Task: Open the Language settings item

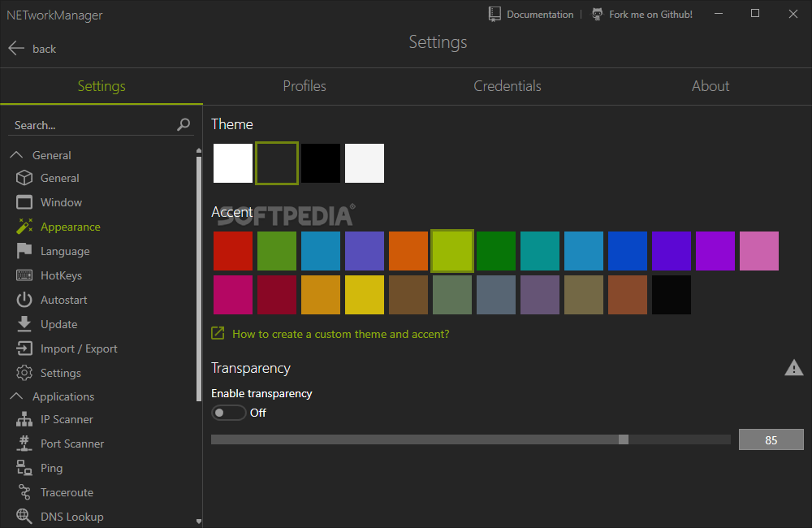Action: tap(65, 251)
